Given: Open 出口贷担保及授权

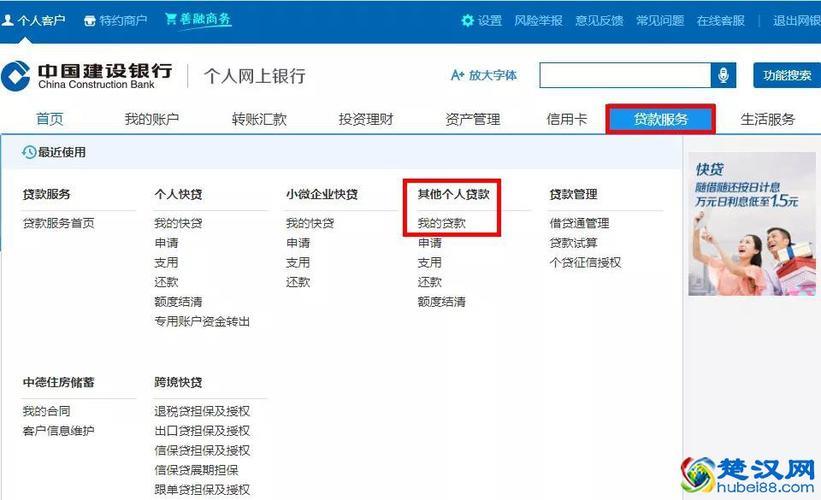Looking at the screenshot, I should 202,431.
